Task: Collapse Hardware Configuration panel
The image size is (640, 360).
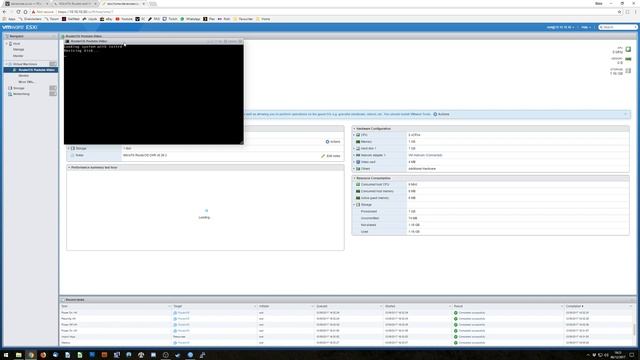Action: point(354,129)
